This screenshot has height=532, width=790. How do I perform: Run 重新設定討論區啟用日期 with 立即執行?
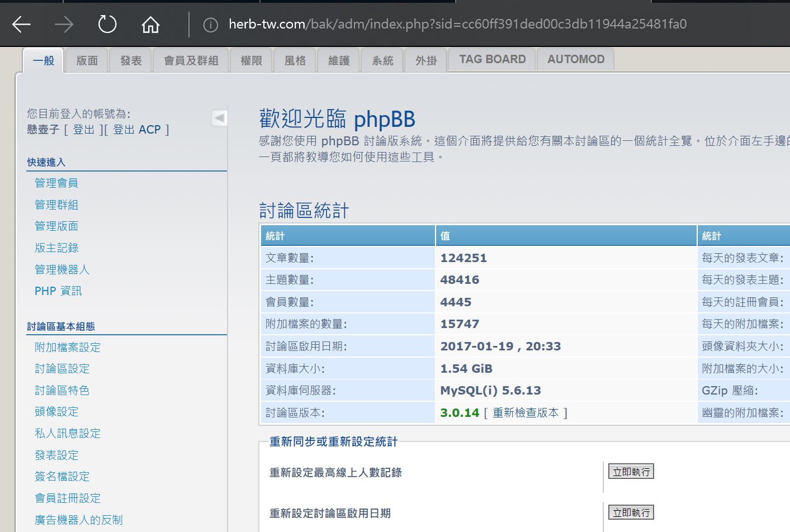(631, 512)
